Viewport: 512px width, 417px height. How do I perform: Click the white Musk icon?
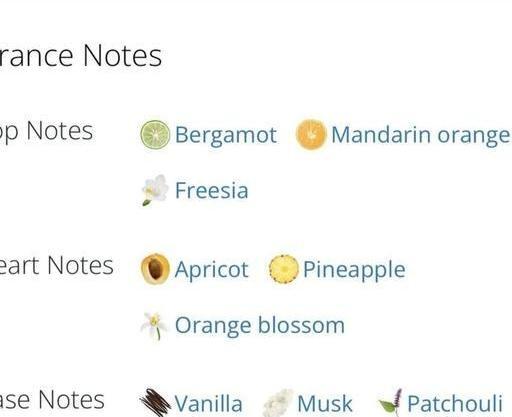(x=278, y=403)
